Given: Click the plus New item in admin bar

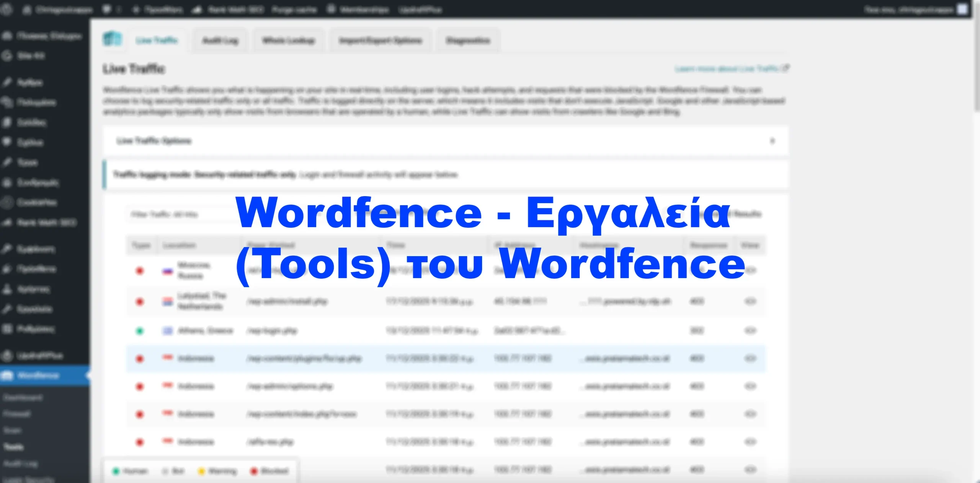Looking at the screenshot, I should click(157, 10).
